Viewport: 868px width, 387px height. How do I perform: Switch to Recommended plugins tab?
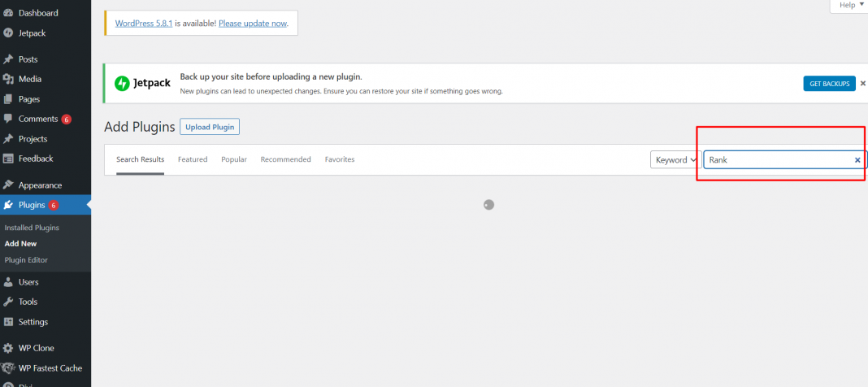(x=285, y=159)
